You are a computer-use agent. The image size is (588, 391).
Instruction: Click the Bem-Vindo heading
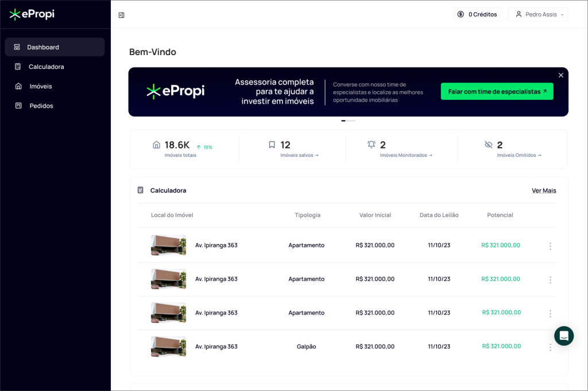coord(153,52)
